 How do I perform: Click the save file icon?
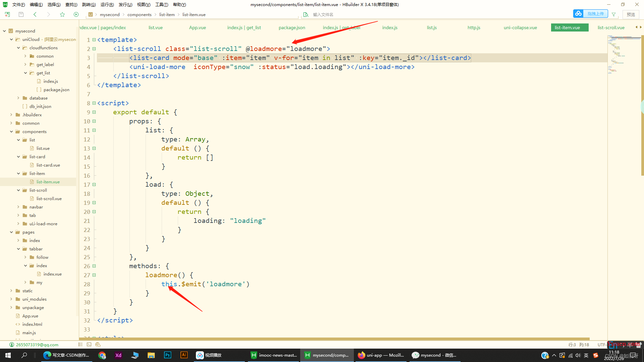21,14
